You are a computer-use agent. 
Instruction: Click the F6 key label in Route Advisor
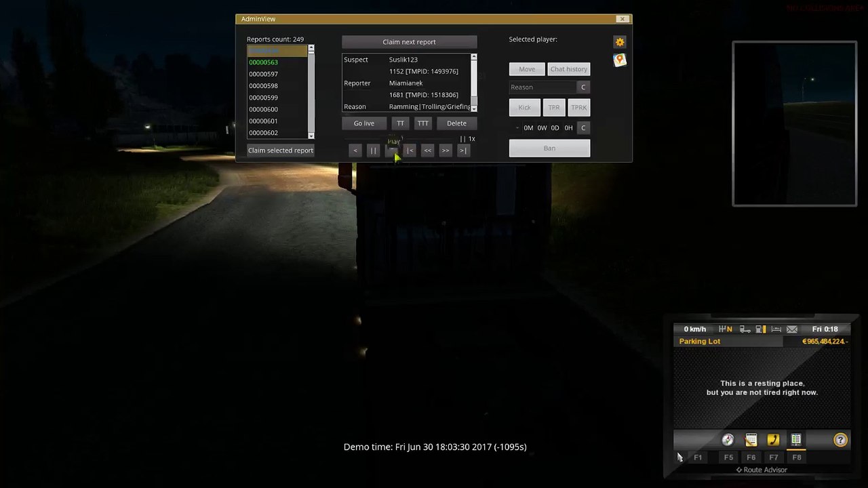click(751, 457)
